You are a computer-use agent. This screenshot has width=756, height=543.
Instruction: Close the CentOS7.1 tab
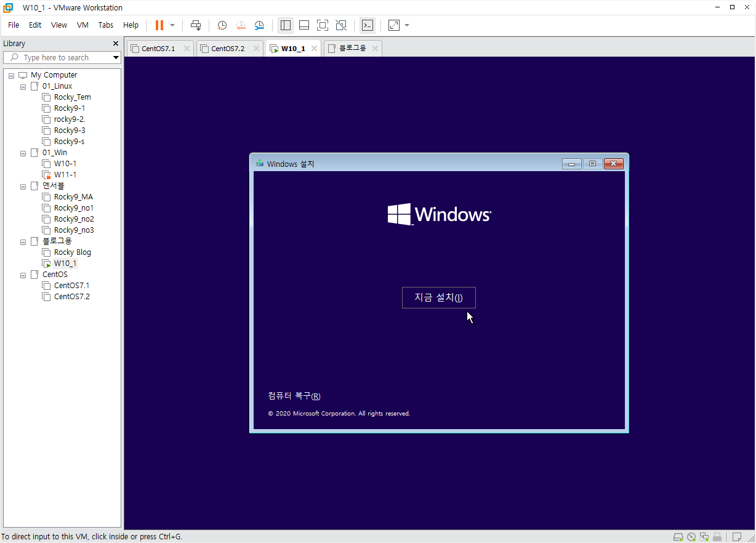coord(187,49)
